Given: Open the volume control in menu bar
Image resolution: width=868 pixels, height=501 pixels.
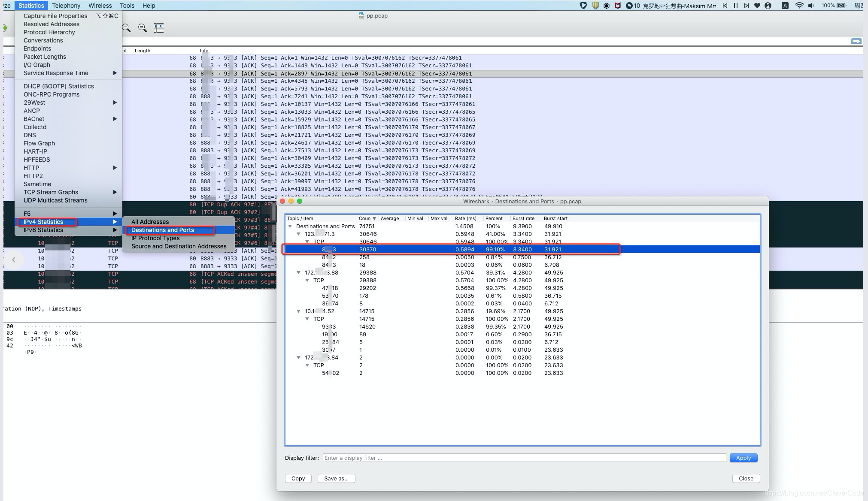Looking at the screenshot, I should [811, 6].
